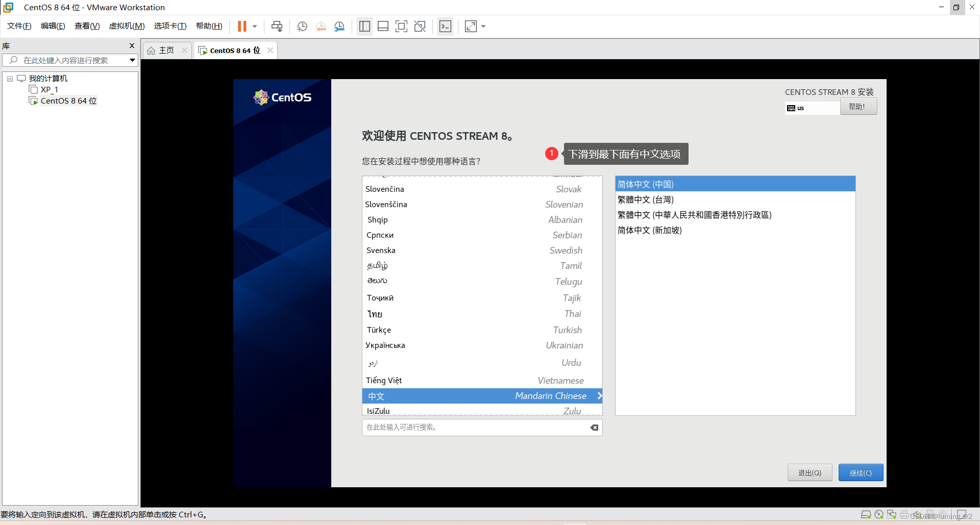Click the CD/DVD drive status icon
This screenshot has width=980, height=525.
pos(879,514)
